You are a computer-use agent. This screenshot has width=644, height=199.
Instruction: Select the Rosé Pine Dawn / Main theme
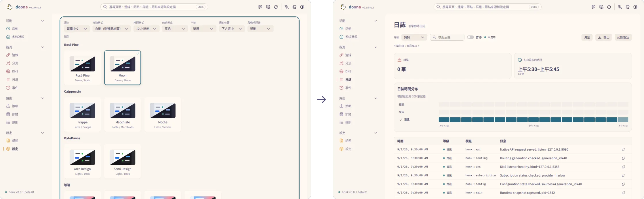pos(83,68)
